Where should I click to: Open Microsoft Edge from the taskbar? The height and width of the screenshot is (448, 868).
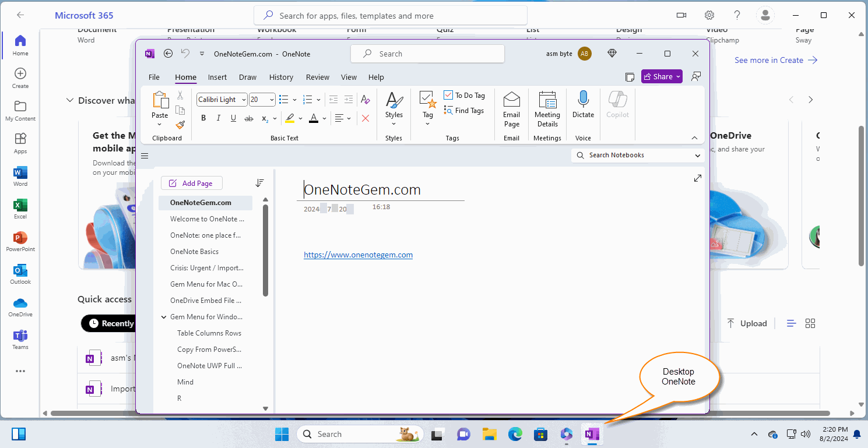pyautogui.click(x=515, y=434)
